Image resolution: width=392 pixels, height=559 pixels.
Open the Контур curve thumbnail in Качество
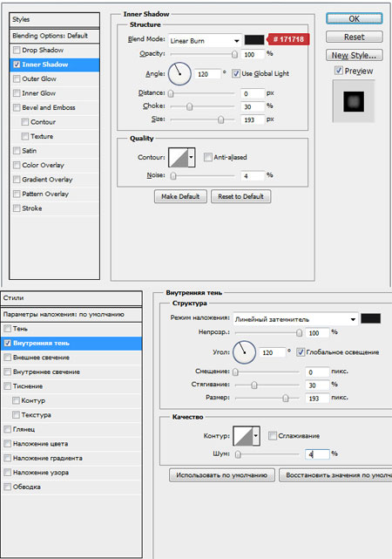(243, 436)
